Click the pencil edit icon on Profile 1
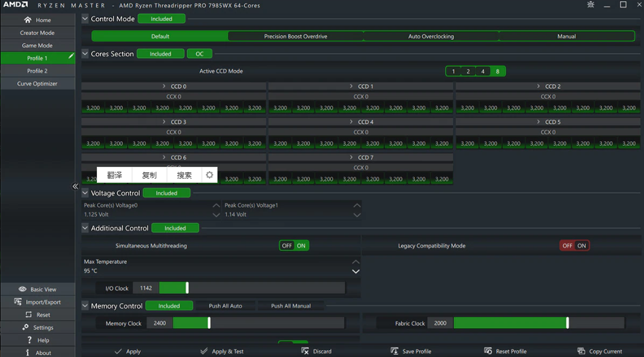 (x=71, y=56)
